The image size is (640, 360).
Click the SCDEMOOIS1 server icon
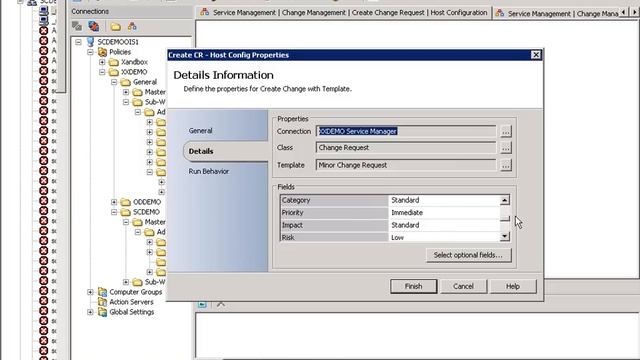[90, 42]
